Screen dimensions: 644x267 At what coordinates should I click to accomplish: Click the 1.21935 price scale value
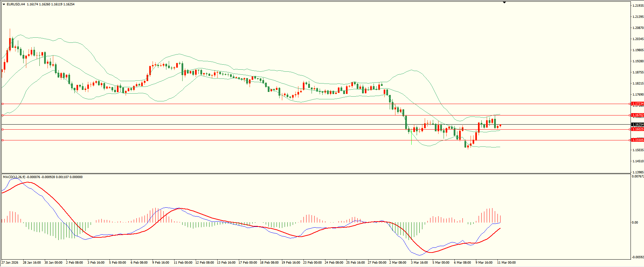tap(638, 6)
